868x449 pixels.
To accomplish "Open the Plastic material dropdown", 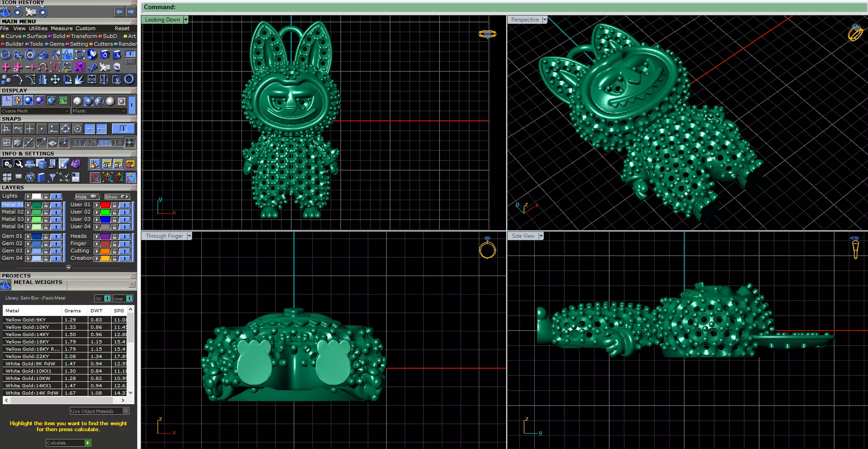I will (x=99, y=111).
